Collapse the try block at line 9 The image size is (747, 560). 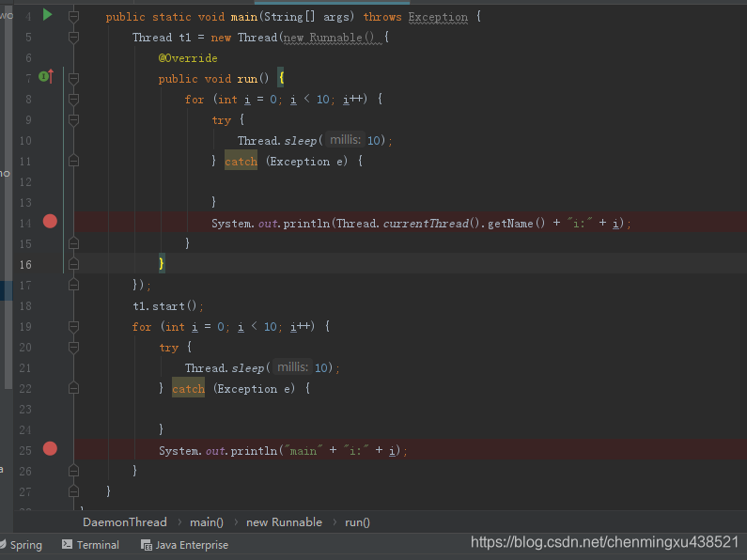[x=73, y=119]
